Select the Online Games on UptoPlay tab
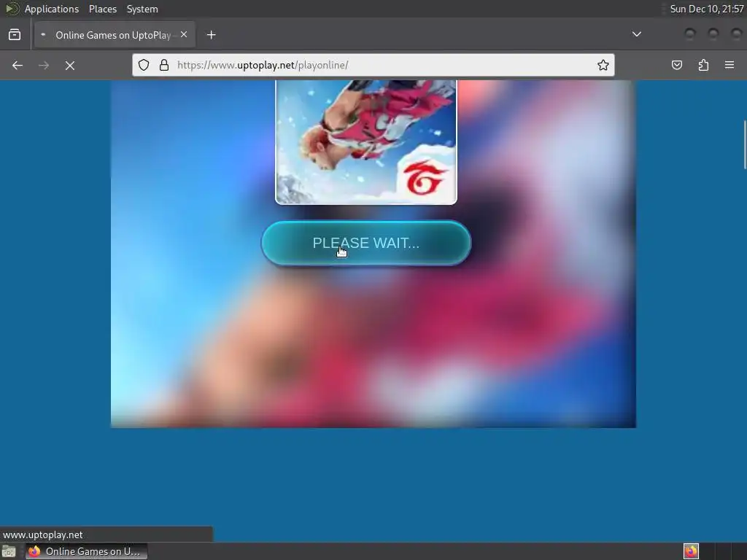Viewport: 747px width, 560px height. click(x=115, y=35)
